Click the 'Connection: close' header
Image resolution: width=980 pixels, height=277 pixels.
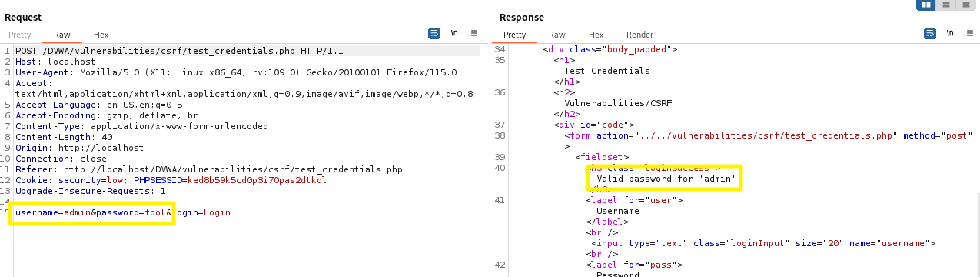pyautogui.click(x=61, y=159)
